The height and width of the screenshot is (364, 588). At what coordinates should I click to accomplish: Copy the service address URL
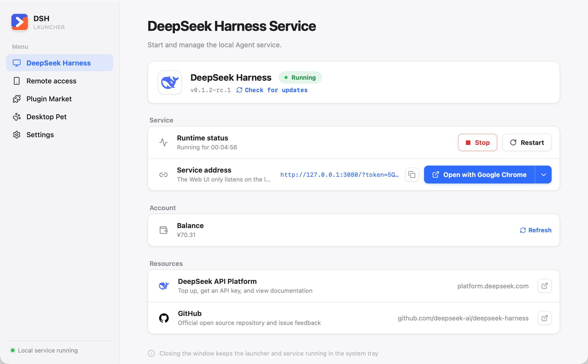coord(412,175)
